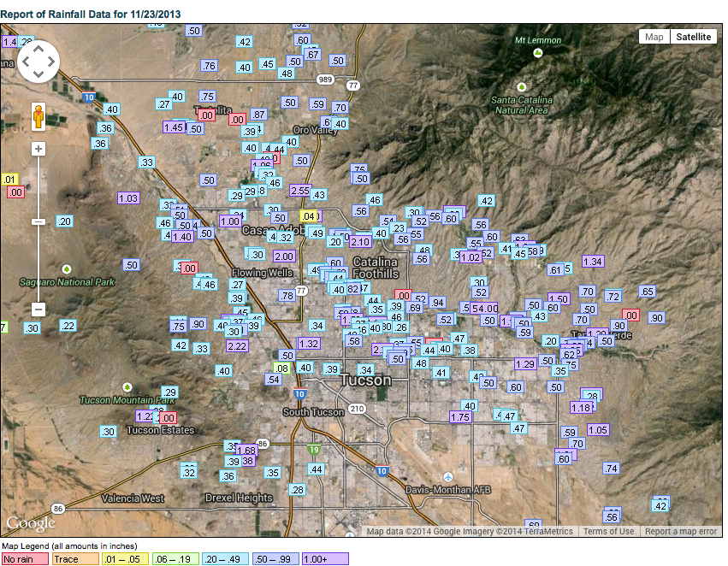Click the Mt Lemmon park icon
This screenshot has height=566, width=728.
point(537,53)
